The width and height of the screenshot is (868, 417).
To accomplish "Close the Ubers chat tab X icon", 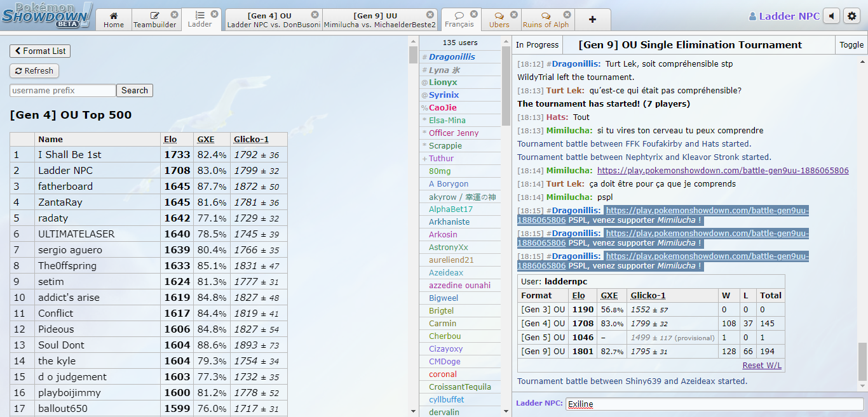I will point(514,15).
